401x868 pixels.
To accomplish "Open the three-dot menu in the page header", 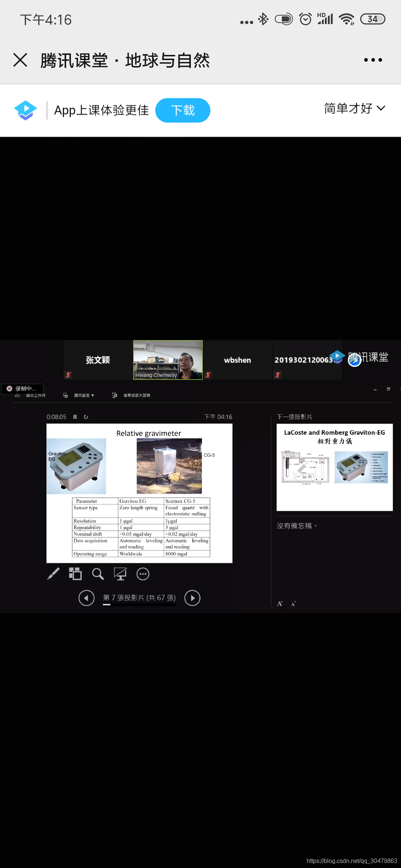I will (373, 60).
